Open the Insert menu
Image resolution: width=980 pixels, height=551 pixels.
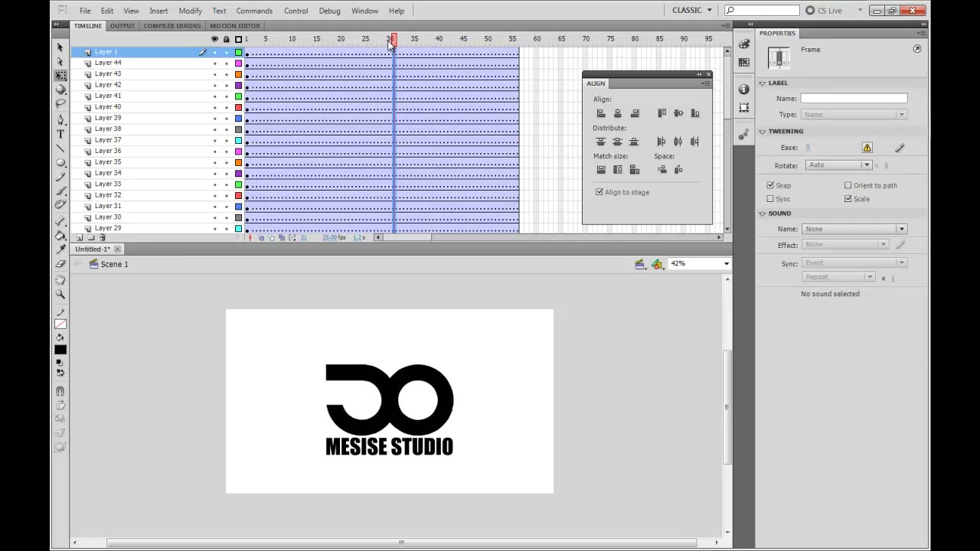(158, 11)
